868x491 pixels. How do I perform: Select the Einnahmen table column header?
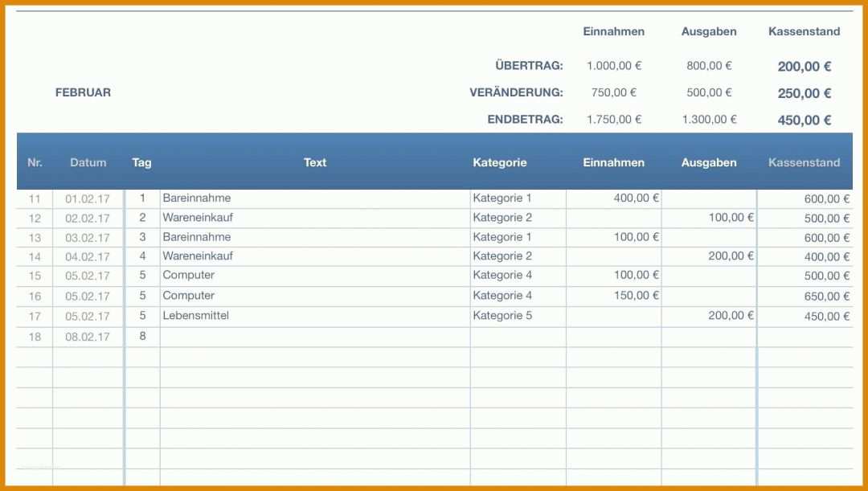coord(614,162)
